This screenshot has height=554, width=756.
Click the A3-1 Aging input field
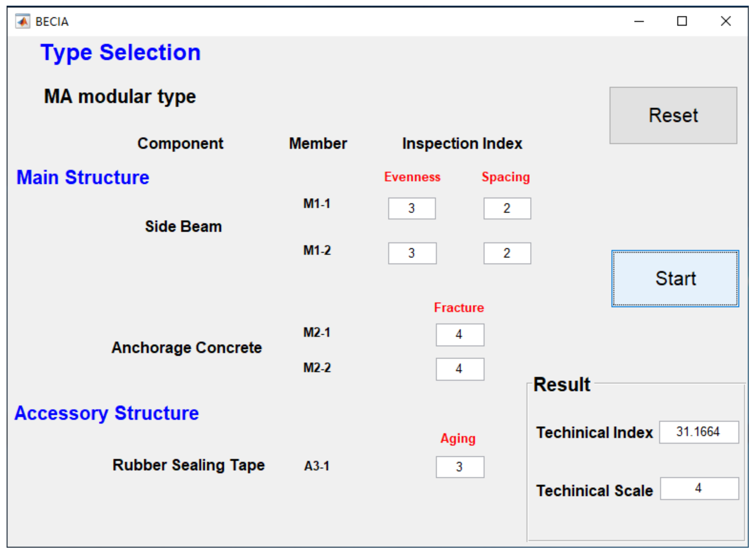[x=460, y=467]
